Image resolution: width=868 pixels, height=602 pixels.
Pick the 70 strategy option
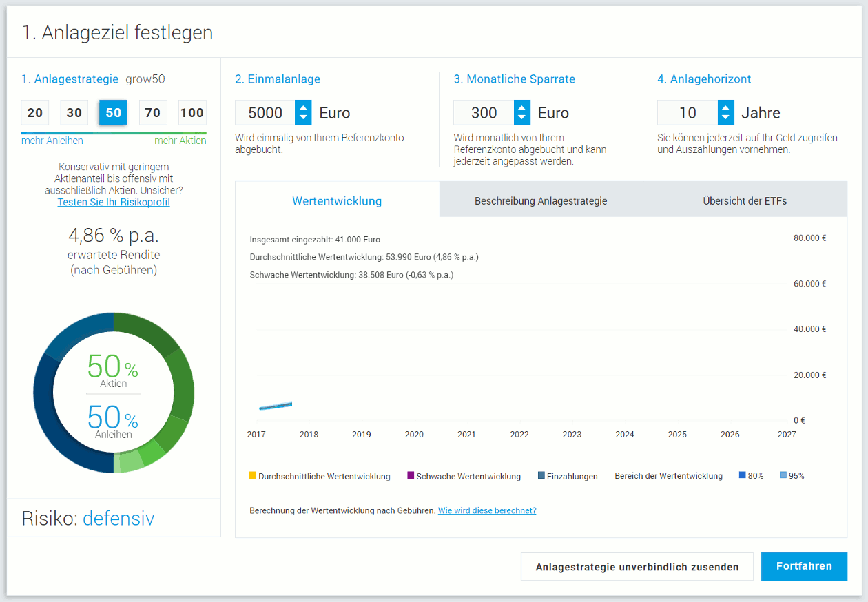point(153,113)
